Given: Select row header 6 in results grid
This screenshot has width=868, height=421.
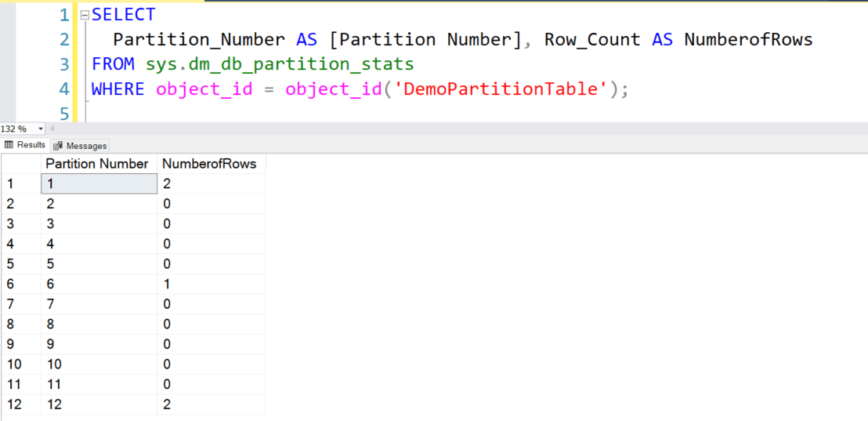Looking at the screenshot, I should pyautogui.click(x=20, y=284).
